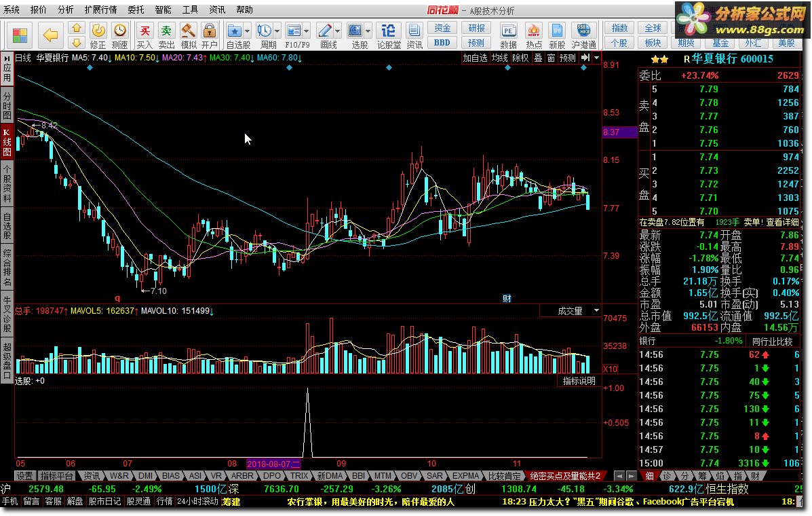Click the BBD button
This screenshot has height=516, width=812.
[442, 43]
